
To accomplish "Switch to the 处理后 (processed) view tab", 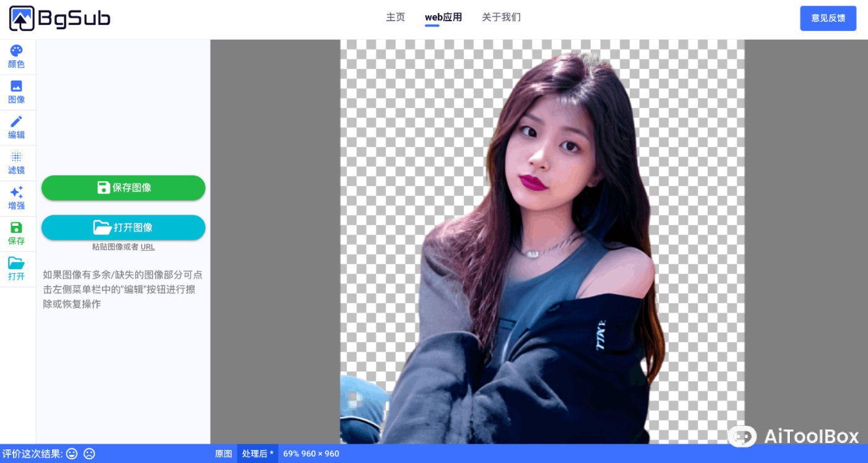I will 257,454.
